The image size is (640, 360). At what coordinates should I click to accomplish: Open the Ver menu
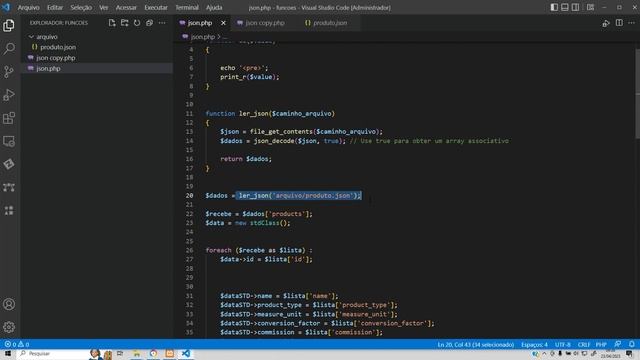coord(104,7)
